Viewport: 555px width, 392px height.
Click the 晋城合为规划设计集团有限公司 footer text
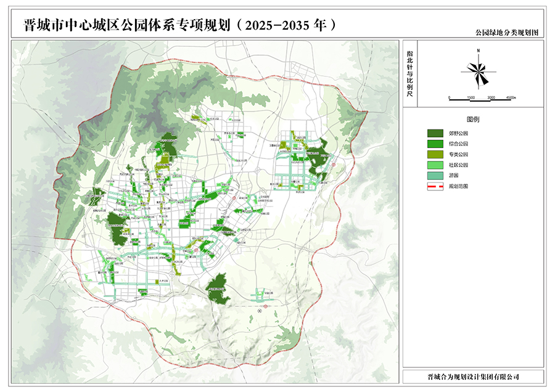[x=473, y=376]
